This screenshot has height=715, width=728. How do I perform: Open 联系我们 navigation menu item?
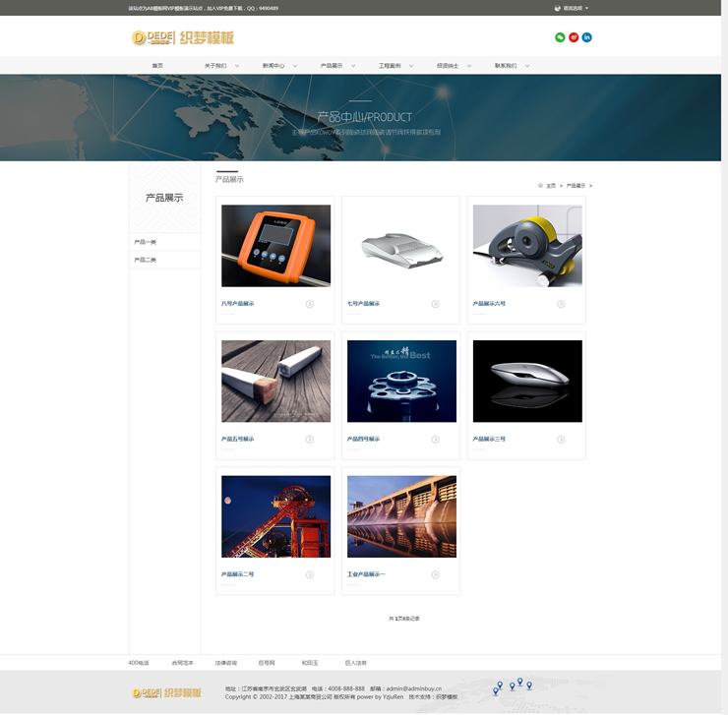click(x=506, y=66)
